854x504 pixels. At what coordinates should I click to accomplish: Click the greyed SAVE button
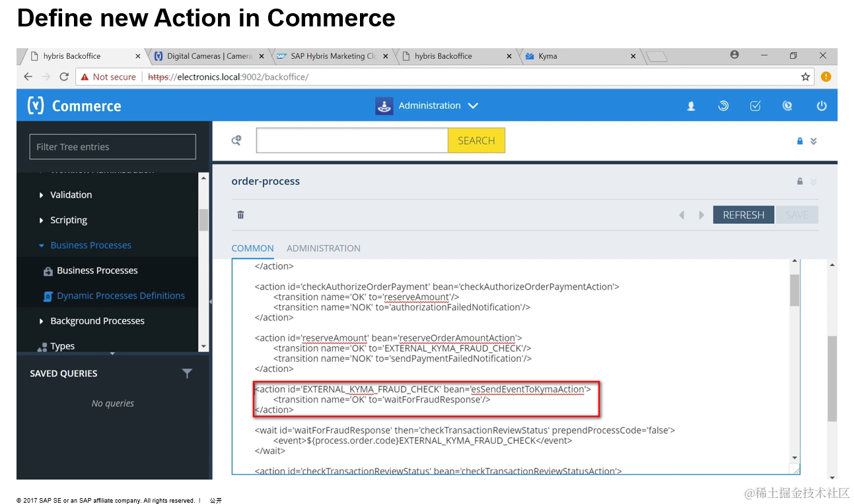(x=797, y=215)
